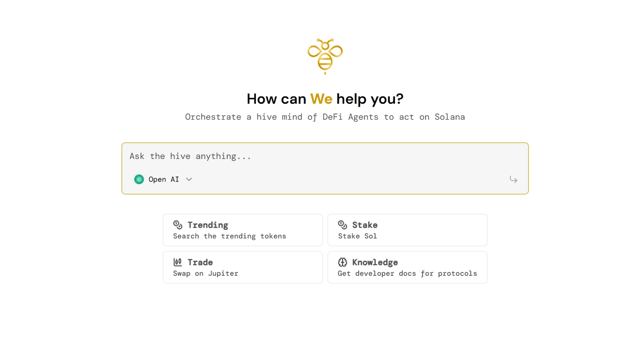Switch to the Trending suggestion card
The height and width of the screenshot is (363, 644).
click(x=242, y=230)
